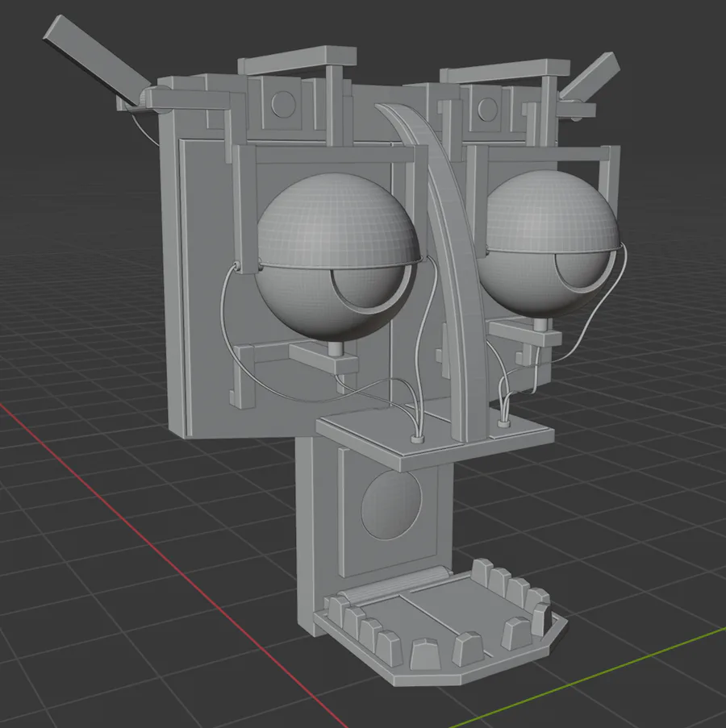This screenshot has width=726, height=728.
Task: Click the short antenna bar at upper right
Action: (590, 77)
